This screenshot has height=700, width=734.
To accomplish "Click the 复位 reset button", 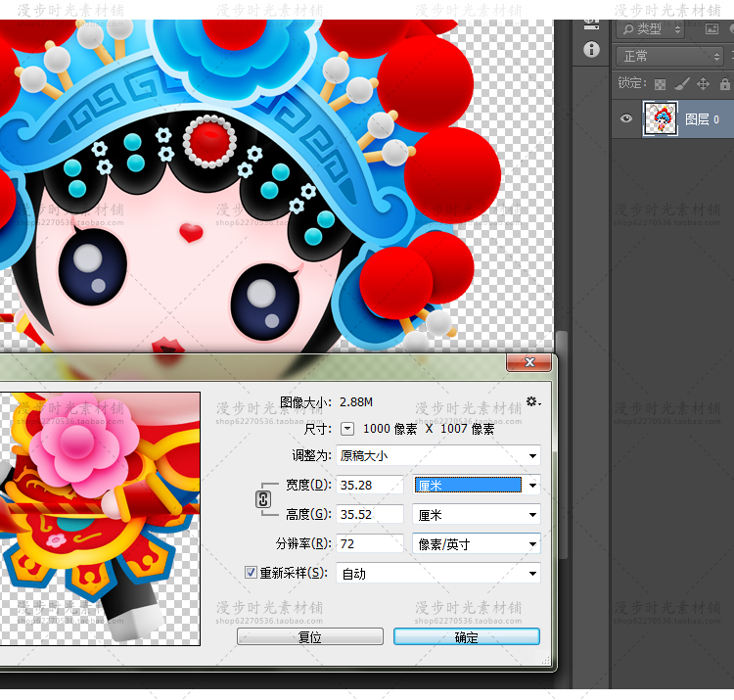I will (x=309, y=636).
